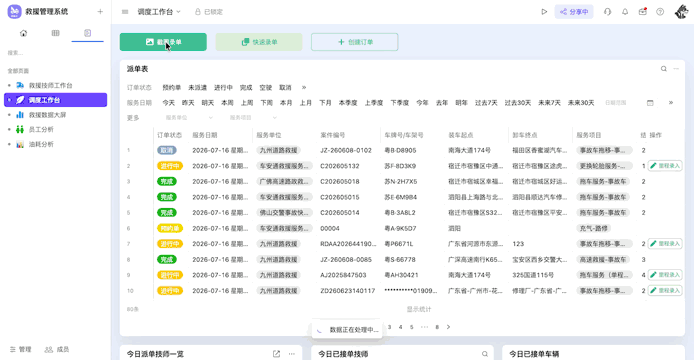694x360 pixels.
Task: Select the pages tab icon in sidebar
Action: pos(88,33)
